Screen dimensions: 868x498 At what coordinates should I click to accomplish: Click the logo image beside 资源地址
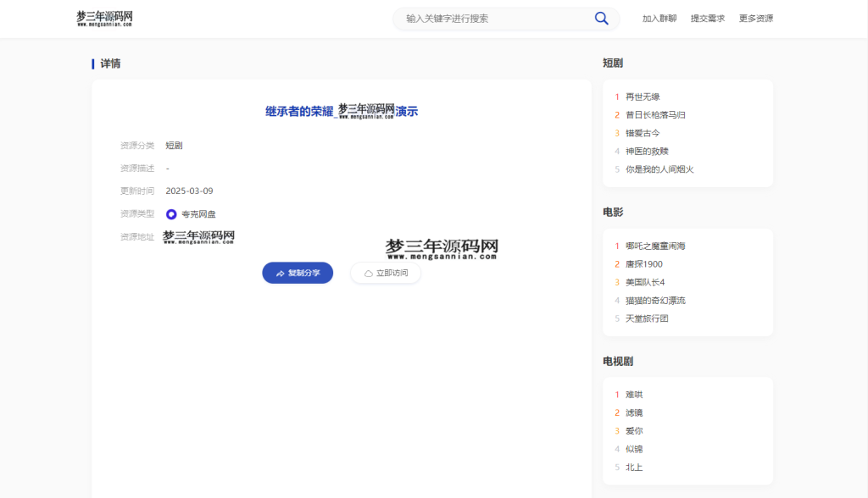coord(199,236)
